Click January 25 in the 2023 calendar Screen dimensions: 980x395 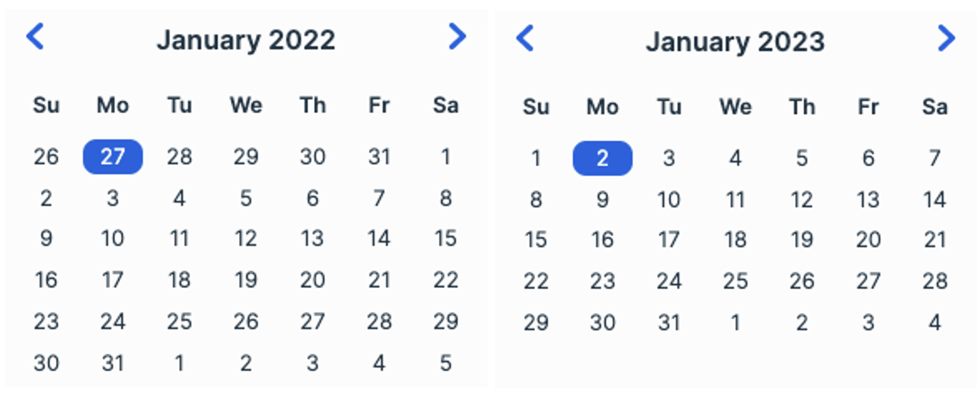pos(735,281)
